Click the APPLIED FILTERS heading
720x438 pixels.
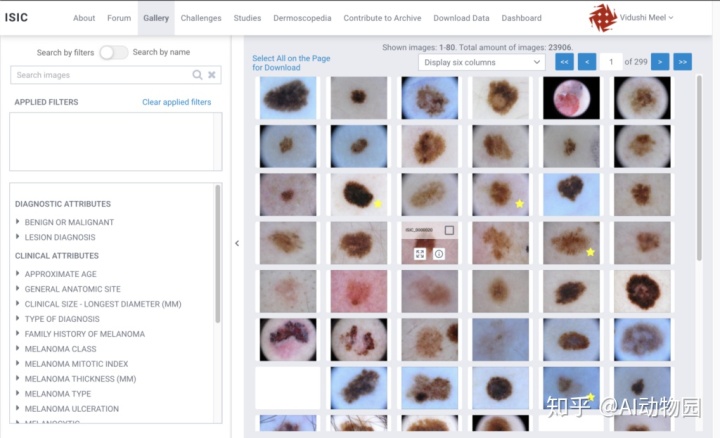46,102
